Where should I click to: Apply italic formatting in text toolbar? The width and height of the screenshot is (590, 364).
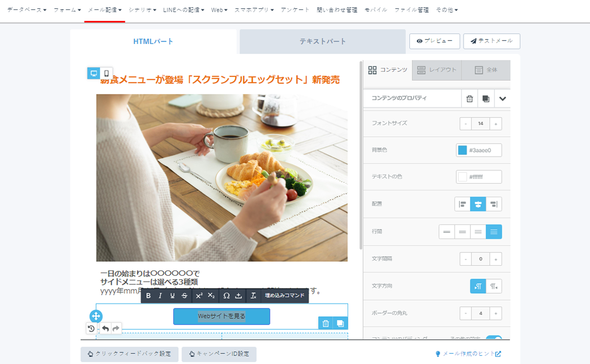point(160,296)
